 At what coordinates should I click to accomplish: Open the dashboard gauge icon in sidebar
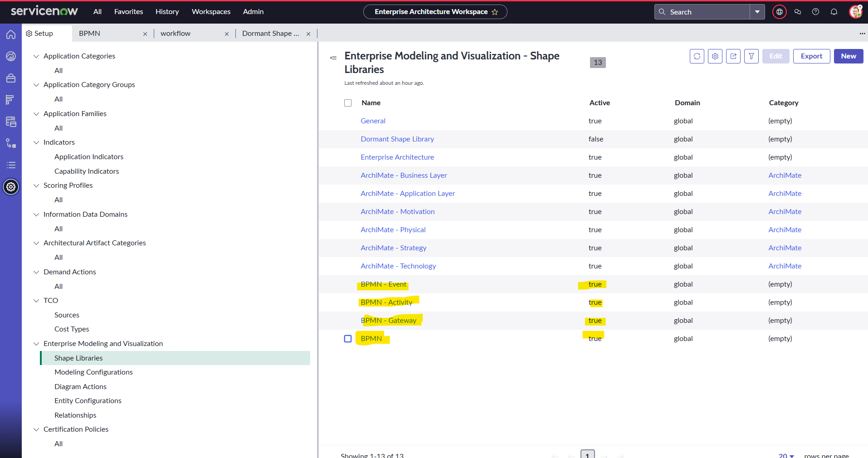pyautogui.click(x=11, y=56)
